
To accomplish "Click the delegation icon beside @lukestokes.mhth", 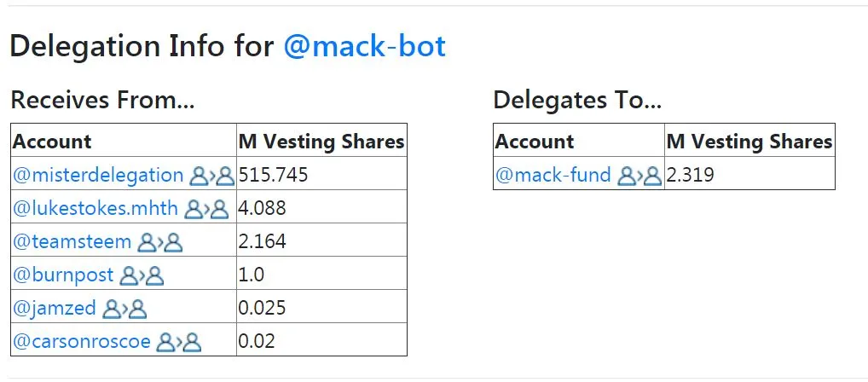I will point(206,209).
